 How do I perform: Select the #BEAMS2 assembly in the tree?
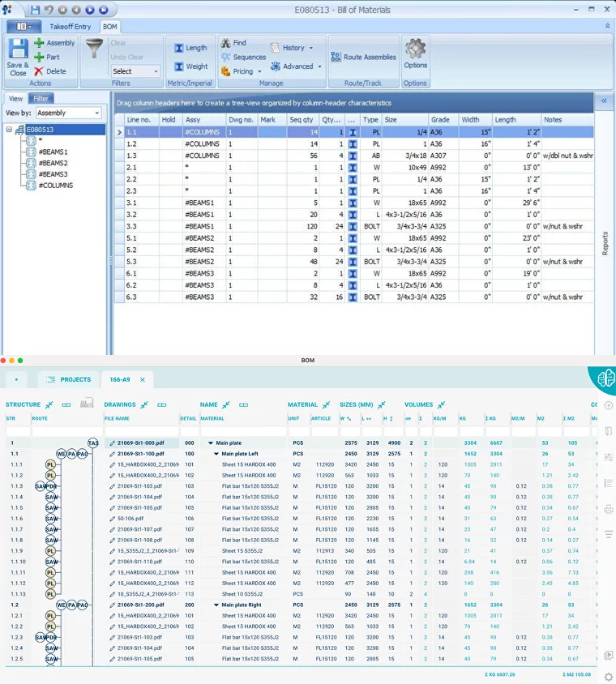(x=53, y=163)
